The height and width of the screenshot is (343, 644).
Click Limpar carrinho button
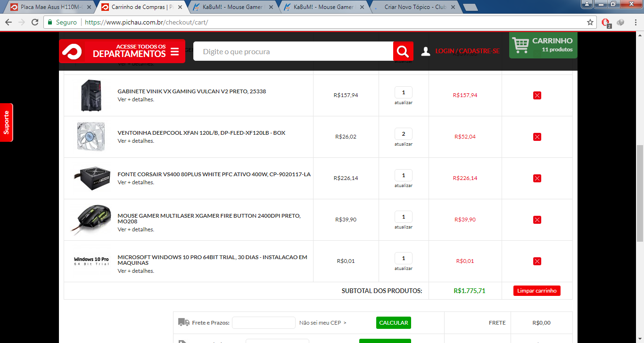click(x=537, y=291)
